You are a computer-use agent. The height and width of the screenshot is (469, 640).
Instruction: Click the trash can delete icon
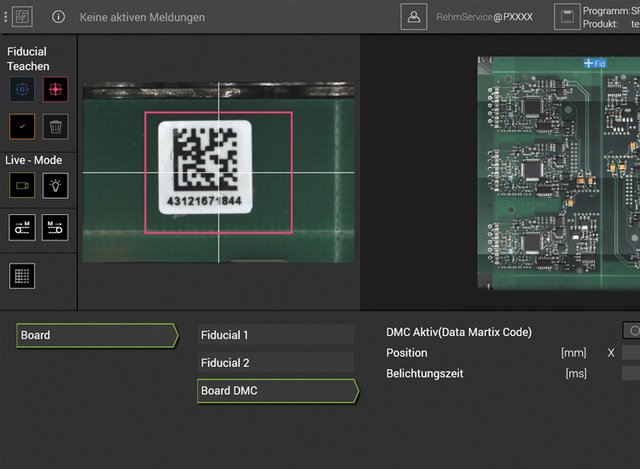coord(56,127)
